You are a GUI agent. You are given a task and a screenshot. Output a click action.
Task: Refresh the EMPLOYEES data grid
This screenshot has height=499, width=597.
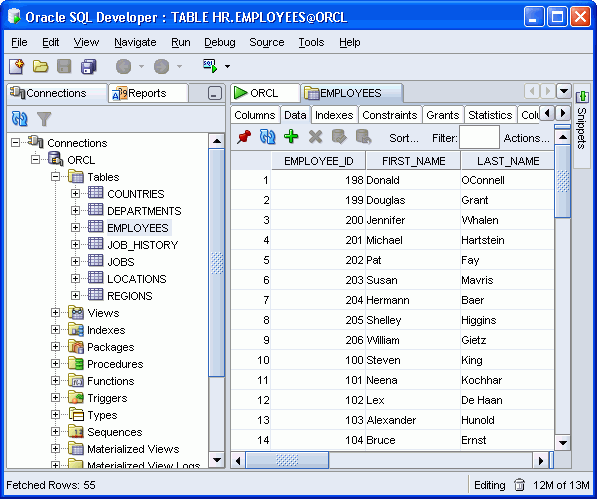[x=267, y=137]
